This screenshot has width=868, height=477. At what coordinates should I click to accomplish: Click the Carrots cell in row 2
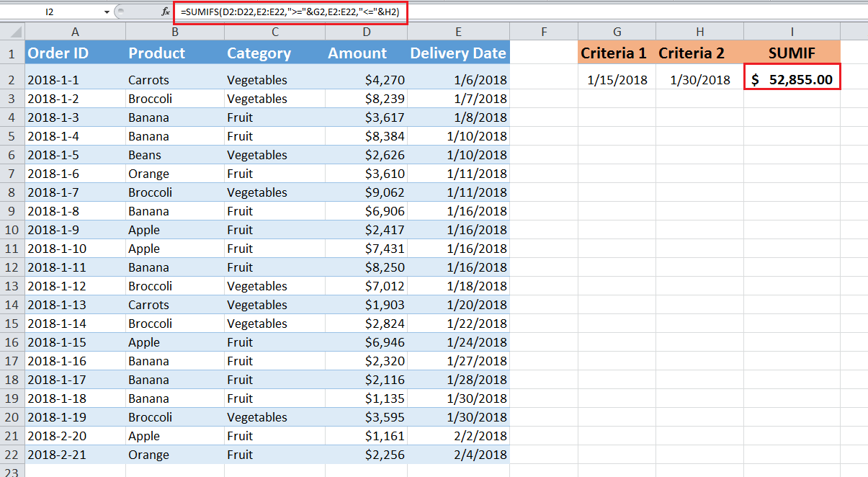coord(148,79)
